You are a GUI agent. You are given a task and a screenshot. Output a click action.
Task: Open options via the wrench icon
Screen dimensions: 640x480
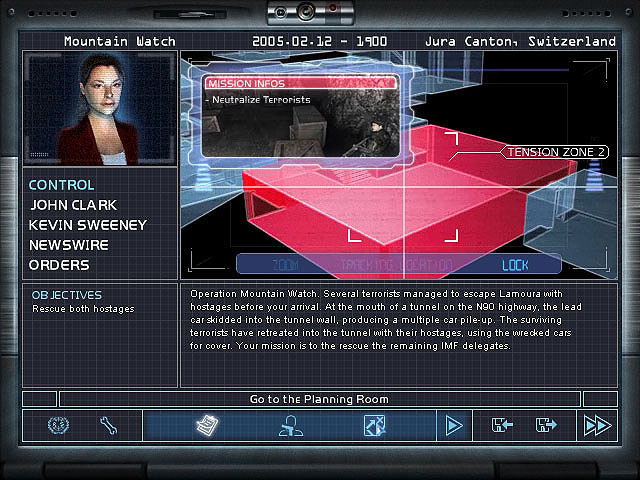point(109,425)
